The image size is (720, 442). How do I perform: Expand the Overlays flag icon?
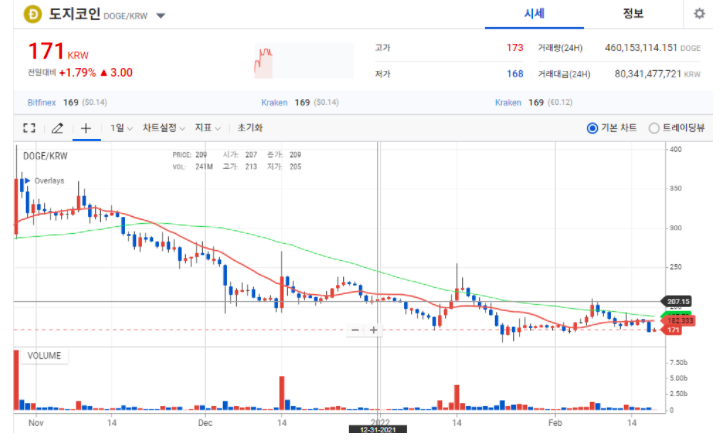coord(27,181)
